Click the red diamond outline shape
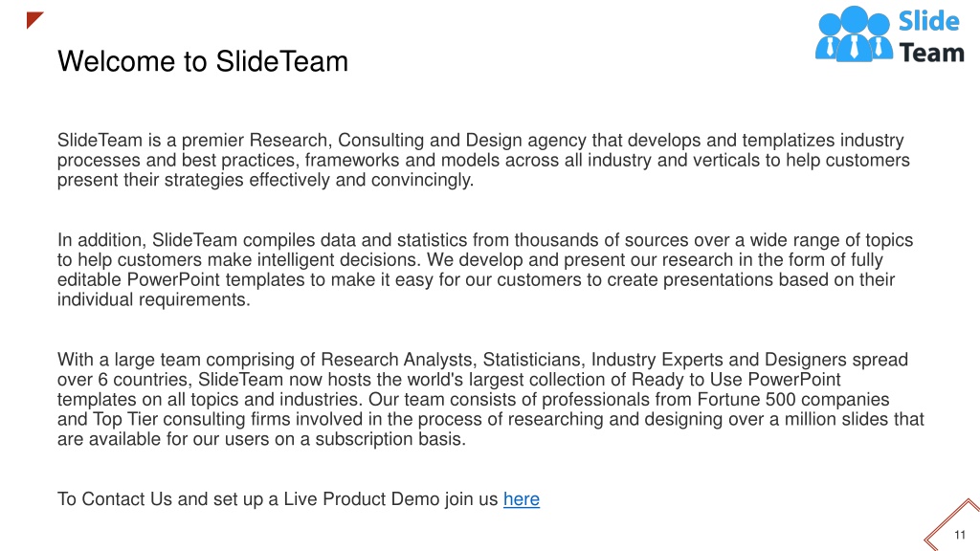 coord(952,525)
